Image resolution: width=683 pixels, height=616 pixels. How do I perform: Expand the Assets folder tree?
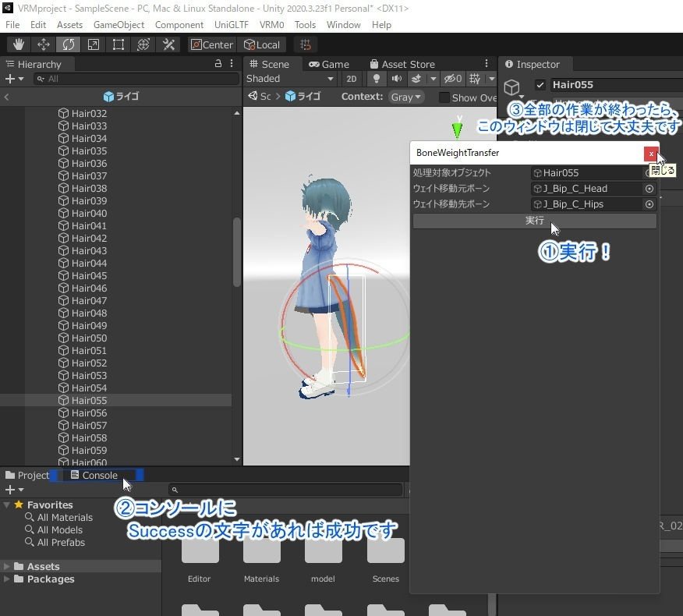(6, 566)
